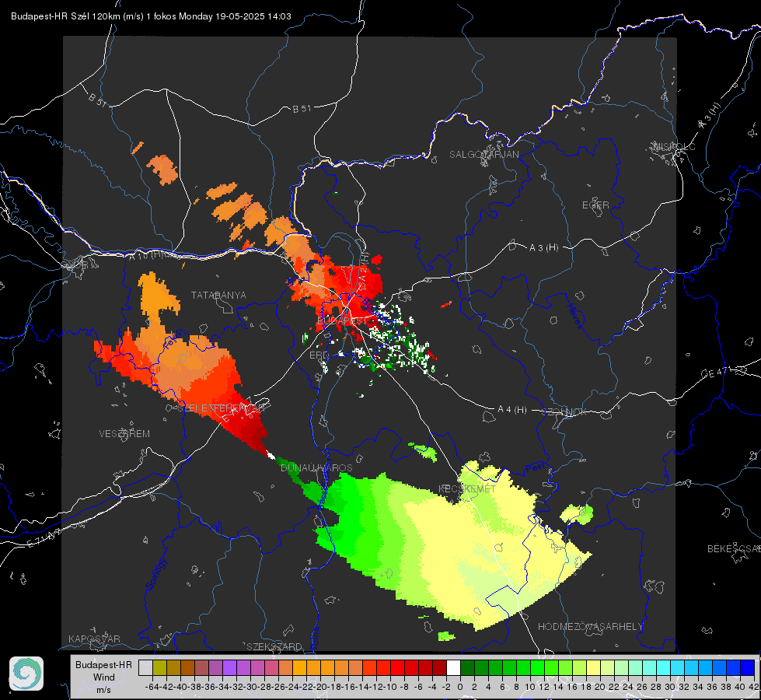761x700 pixels.
Task: Select the dark green swatch right of white
Action: tap(467, 668)
